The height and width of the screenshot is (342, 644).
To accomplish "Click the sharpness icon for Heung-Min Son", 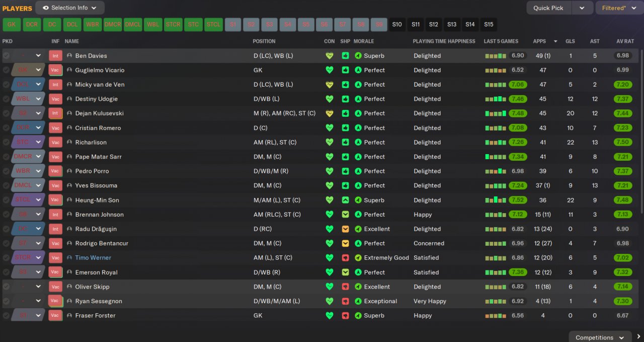I will pos(345,200).
